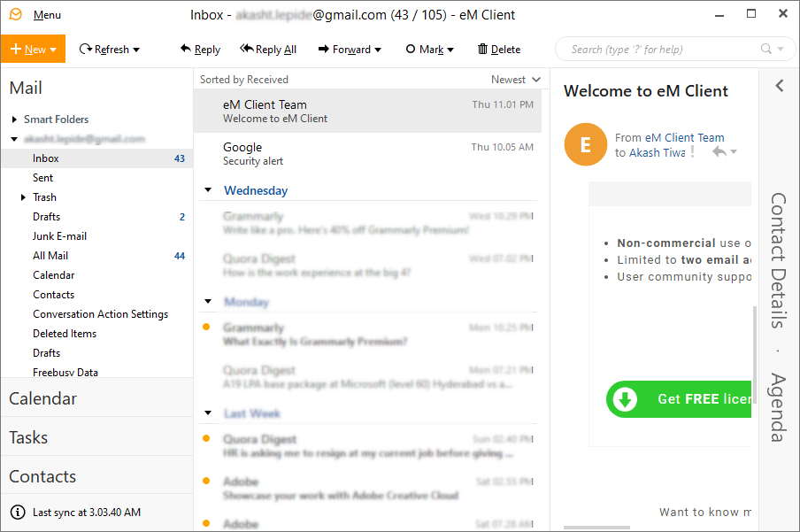Click the Refresh toolbar button

coord(104,49)
